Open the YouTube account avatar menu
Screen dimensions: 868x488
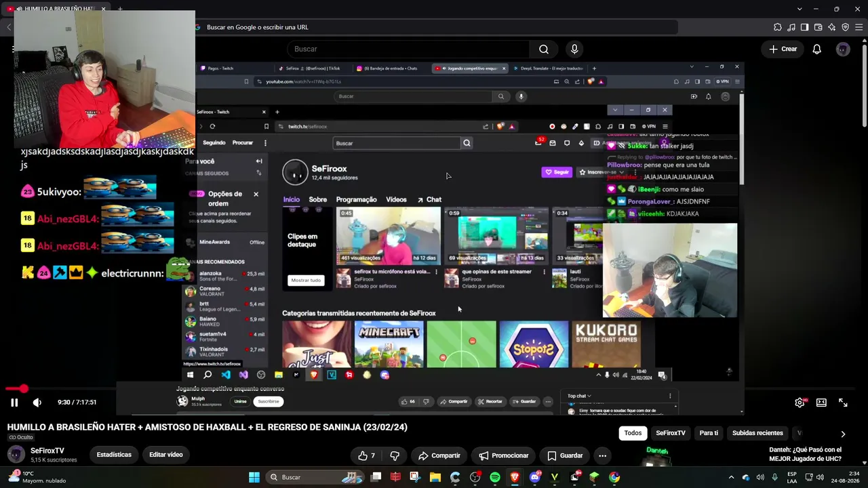tap(843, 49)
